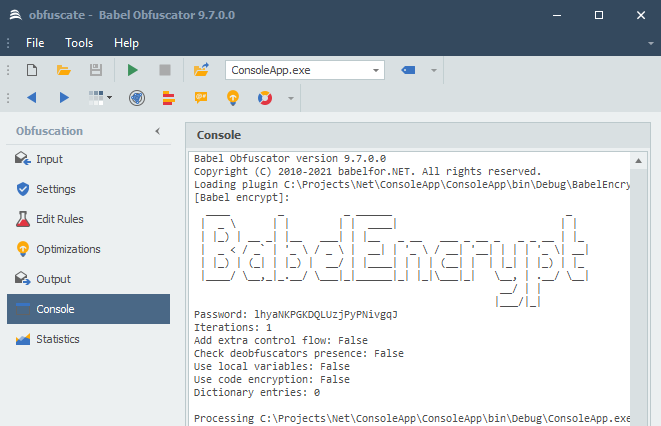Go to the Output page
The width and height of the screenshot is (661, 426).
pyautogui.click(x=89, y=279)
